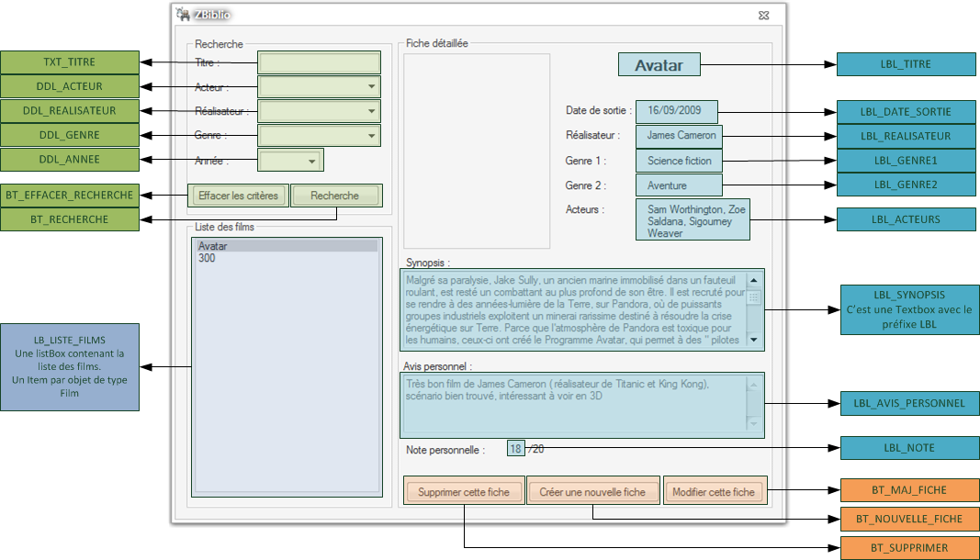Expand the Réalisateur dropdown
The height and width of the screenshot is (560, 980).
pyautogui.click(x=371, y=111)
